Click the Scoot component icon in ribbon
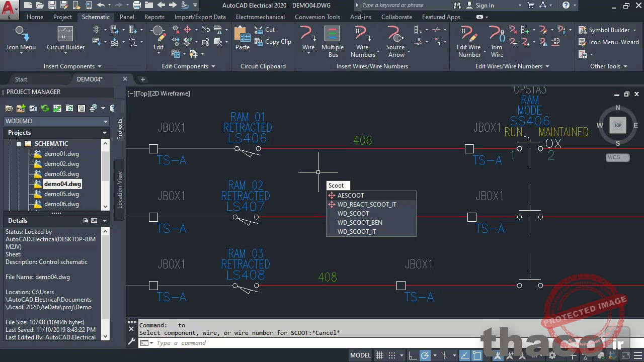This screenshot has height=362, width=644. coord(187,30)
